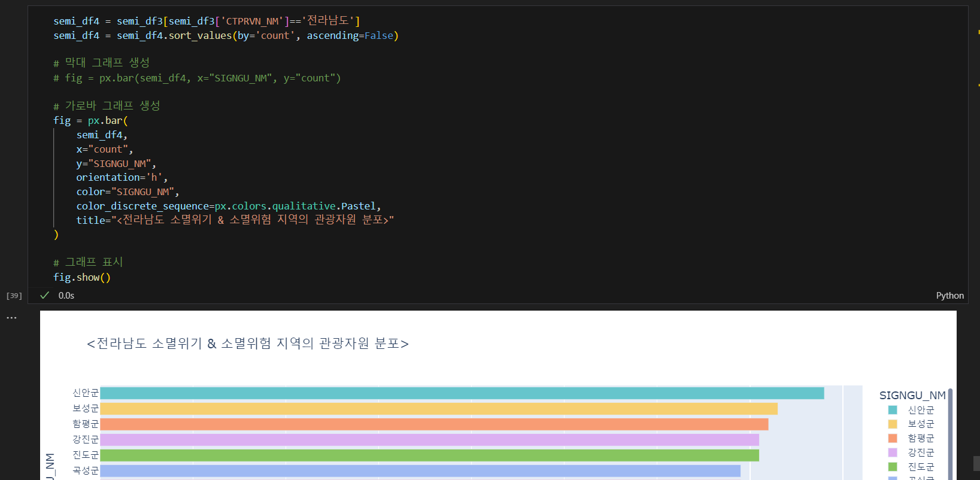Click the x="count" argument line

click(105, 150)
